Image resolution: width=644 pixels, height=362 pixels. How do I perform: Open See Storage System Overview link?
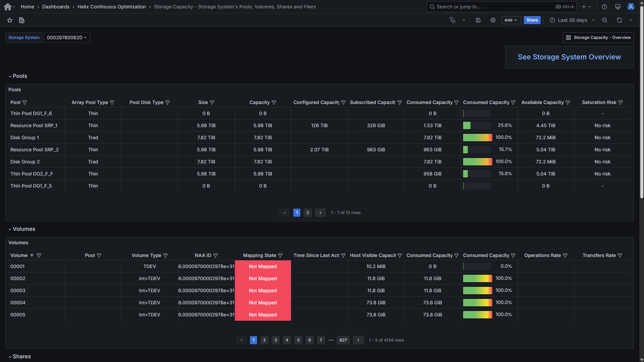click(569, 57)
